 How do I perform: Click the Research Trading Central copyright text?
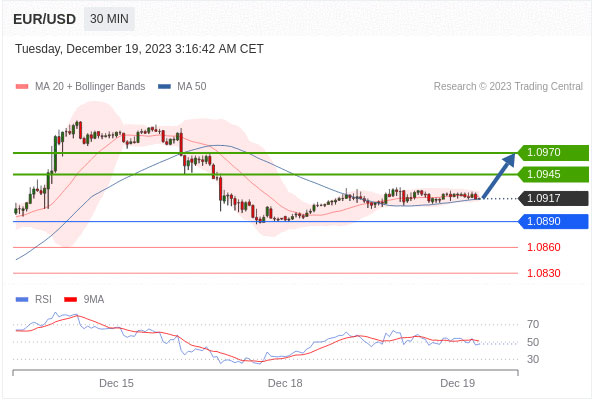coord(508,86)
